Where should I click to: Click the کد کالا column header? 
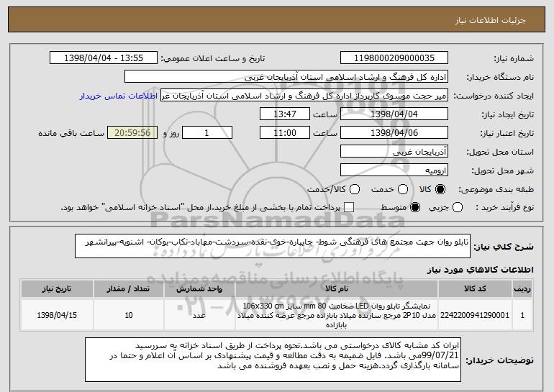pos(475,289)
